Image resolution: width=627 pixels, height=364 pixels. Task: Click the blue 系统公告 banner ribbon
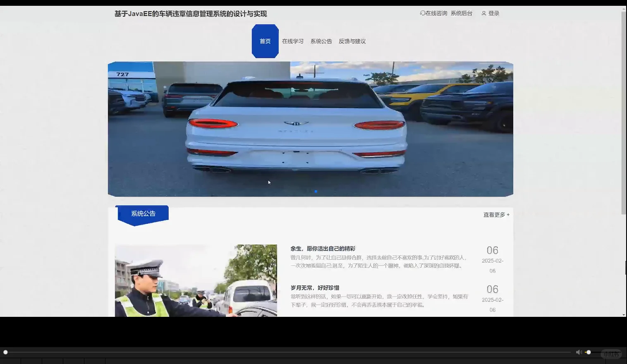[143, 213]
